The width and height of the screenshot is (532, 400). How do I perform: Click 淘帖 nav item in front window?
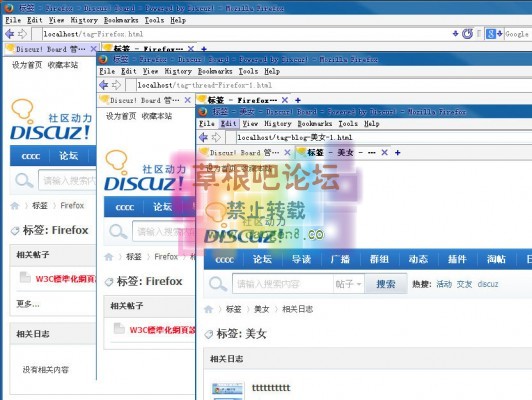(x=496, y=259)
